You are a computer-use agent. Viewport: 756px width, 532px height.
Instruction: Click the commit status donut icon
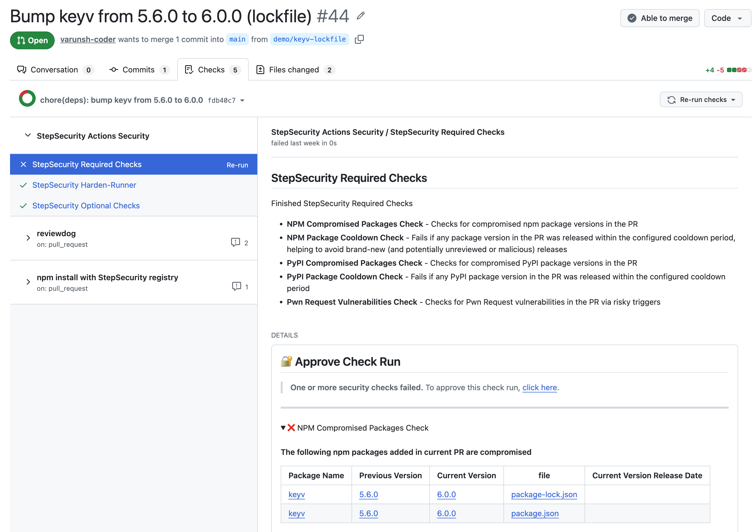point(27,98)
